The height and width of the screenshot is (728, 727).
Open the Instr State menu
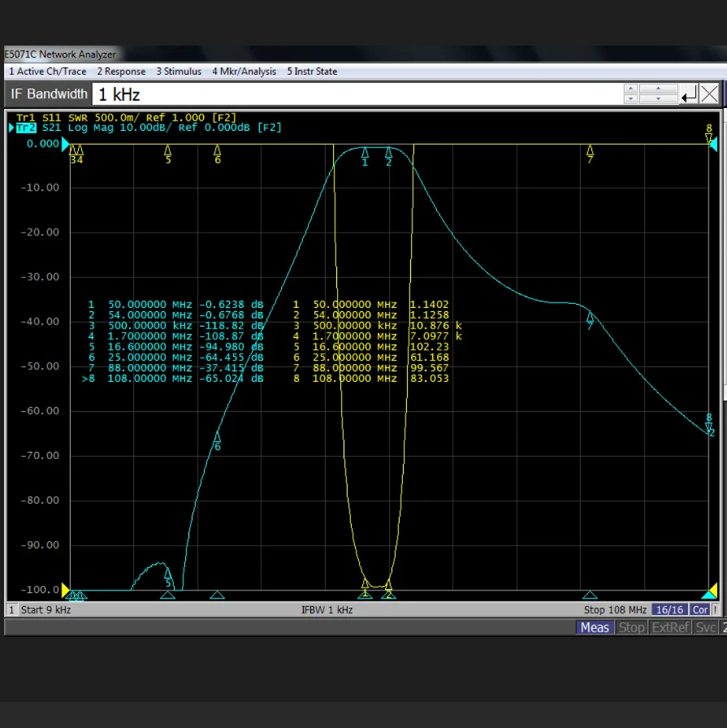click(x=311, y=71)
